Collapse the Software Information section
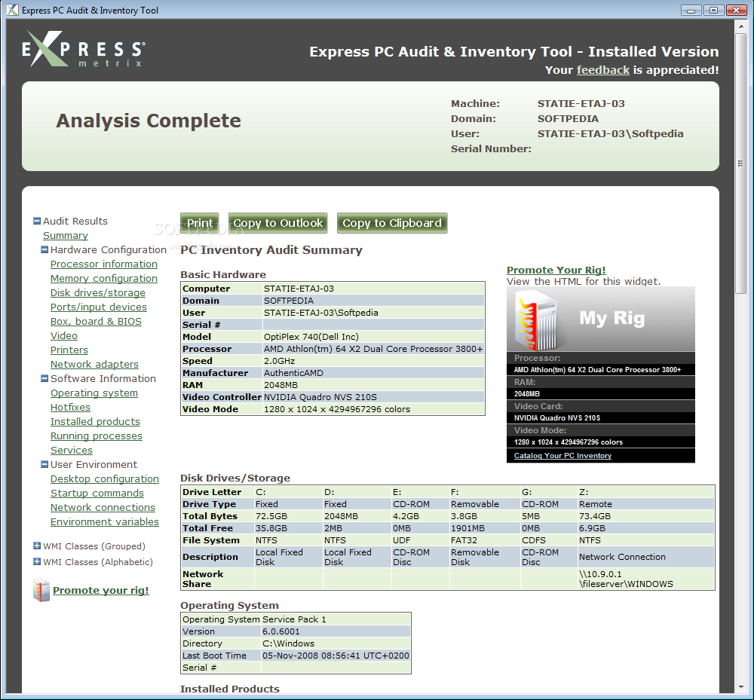Viewport: 754px width, 700px height. pos(44,378)
